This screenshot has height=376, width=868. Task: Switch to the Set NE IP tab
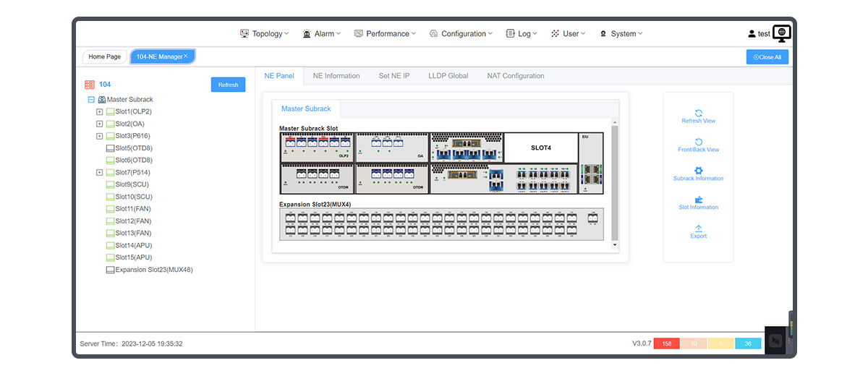[x=394, y=76]
